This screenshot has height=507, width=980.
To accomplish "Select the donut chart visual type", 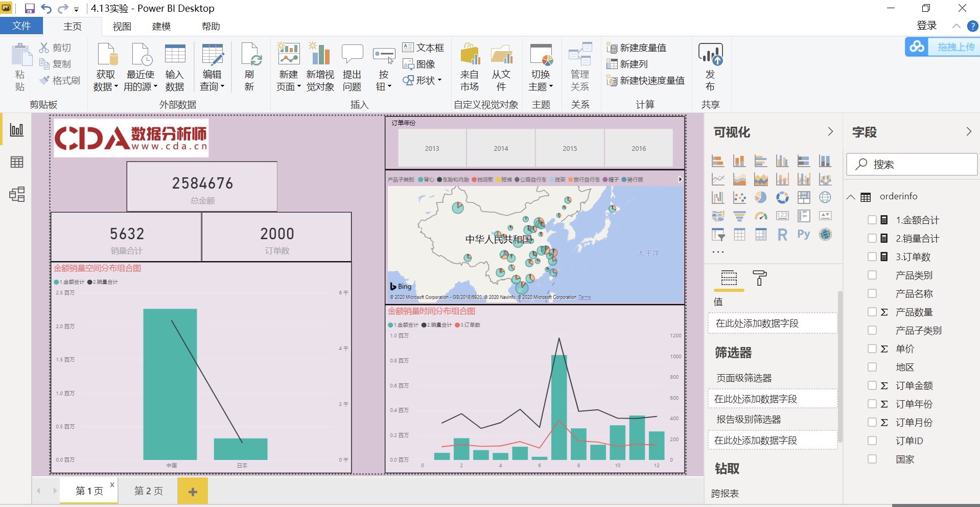I will 782,197.
